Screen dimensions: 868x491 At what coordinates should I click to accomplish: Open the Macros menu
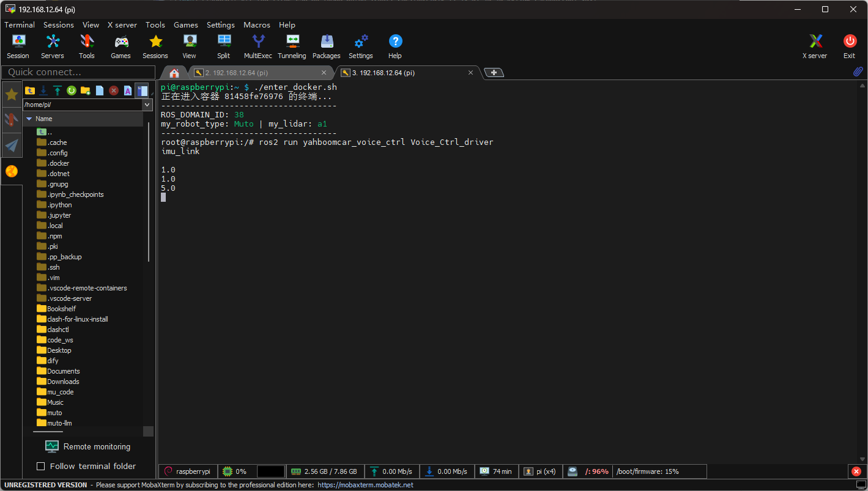[257, 25]
